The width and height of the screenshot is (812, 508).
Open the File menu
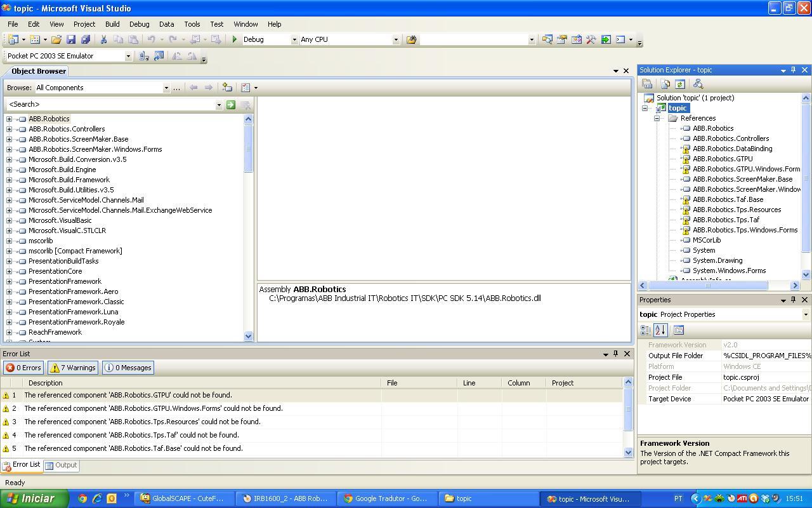13,24
